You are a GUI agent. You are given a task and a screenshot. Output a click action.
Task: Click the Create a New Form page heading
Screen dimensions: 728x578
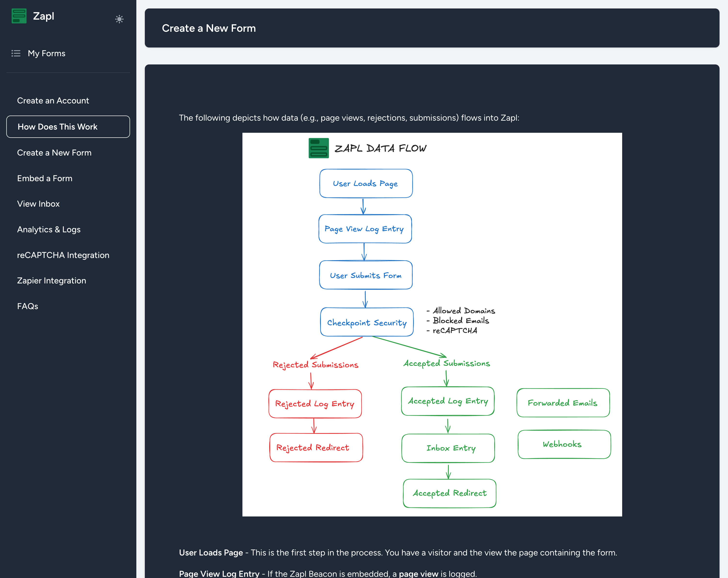[x=209, y=28]
